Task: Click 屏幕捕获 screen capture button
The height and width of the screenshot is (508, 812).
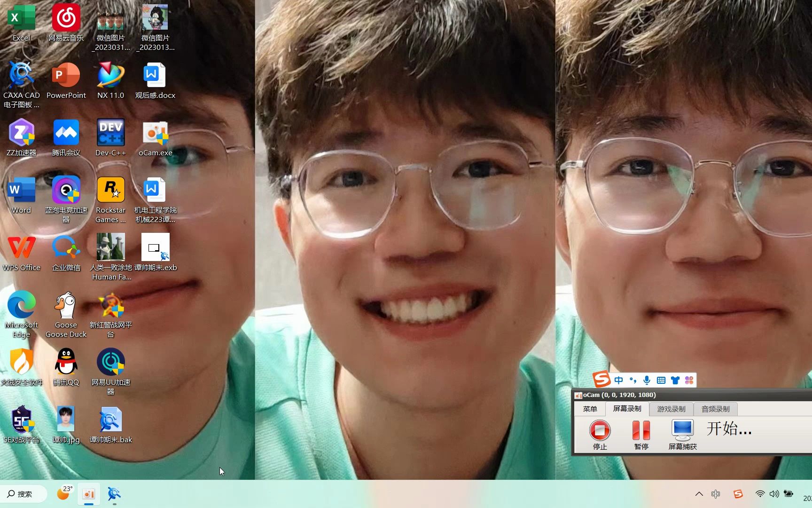Action: pos(682,435)
